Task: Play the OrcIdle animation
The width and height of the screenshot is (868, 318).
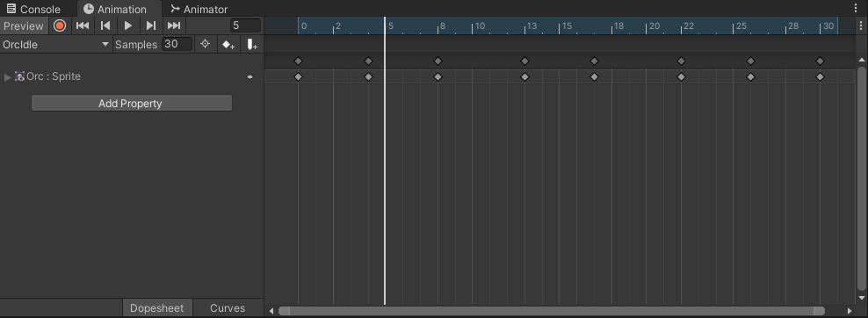Action: coord(128,25)
